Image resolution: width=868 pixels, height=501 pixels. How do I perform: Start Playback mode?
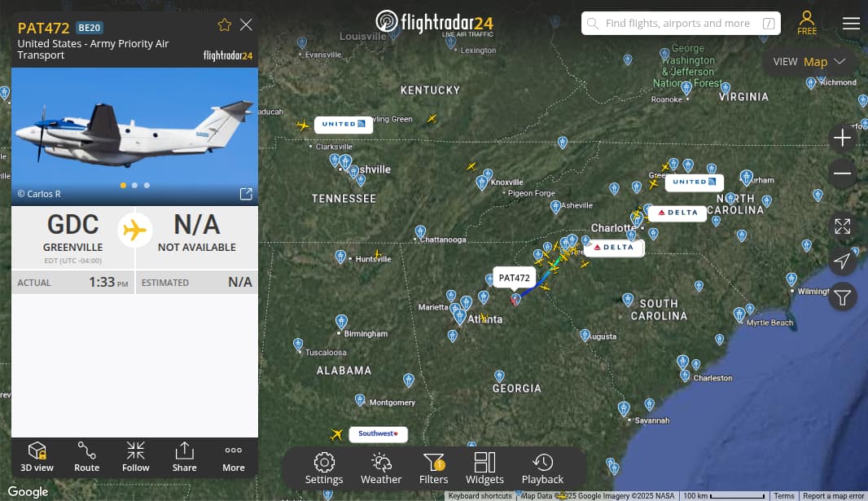point(542,468)
